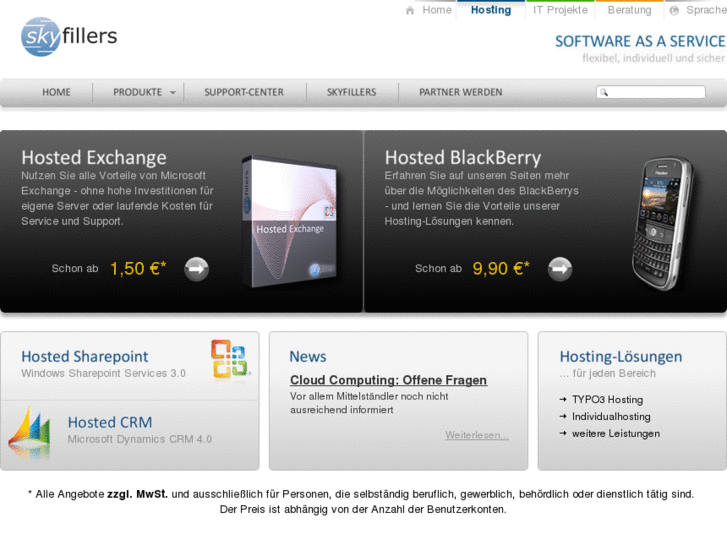Viewport: 727px width, 545px height.
Task: Open Cloud Computing: Offene Fragen article
Action: [389, 380]
